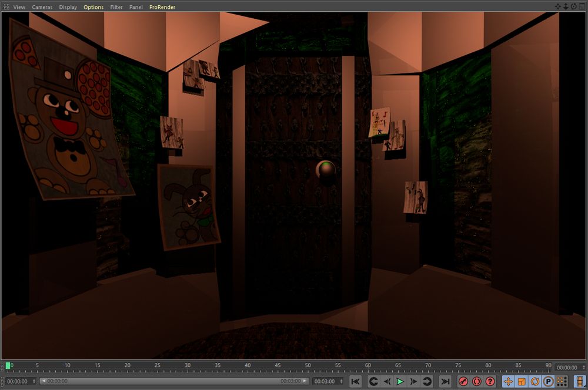The image size is (588, 390).
Task: Click the green playhead at frame 0
Action: (x=8, y=366)
